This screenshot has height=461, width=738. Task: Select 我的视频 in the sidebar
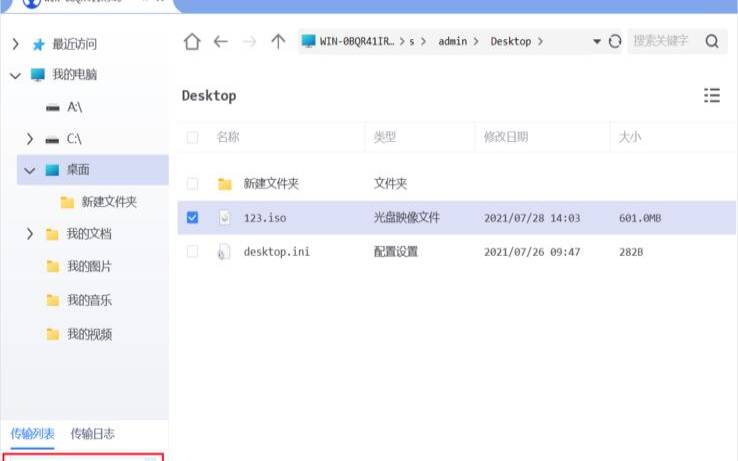coord(89,334)
